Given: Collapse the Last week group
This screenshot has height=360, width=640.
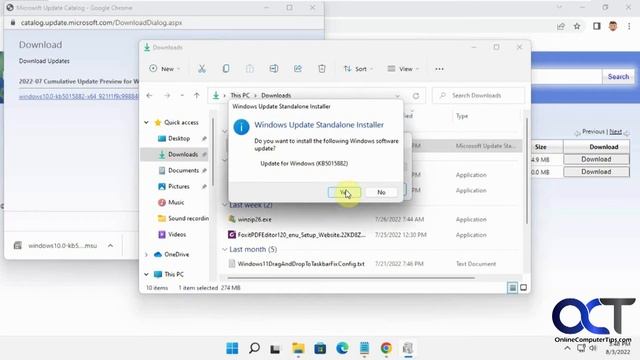Looking at the screenshot, I should click(224, 205).
